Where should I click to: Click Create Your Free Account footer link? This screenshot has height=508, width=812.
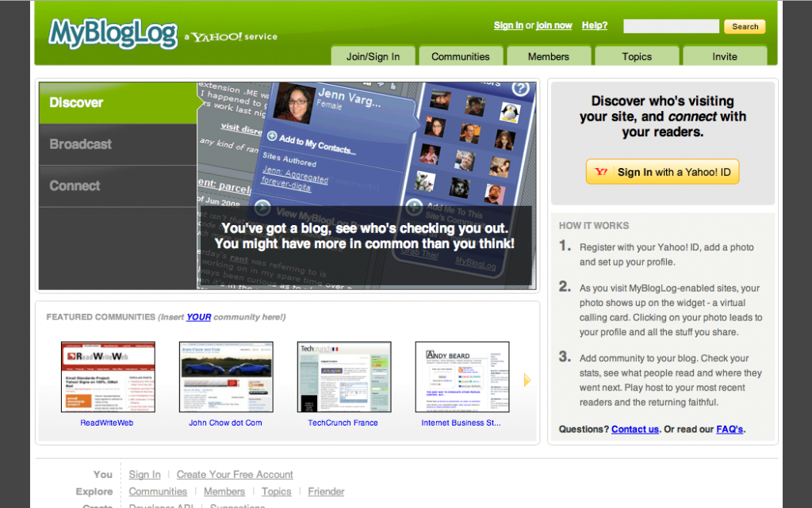click(x=235, y=475)
